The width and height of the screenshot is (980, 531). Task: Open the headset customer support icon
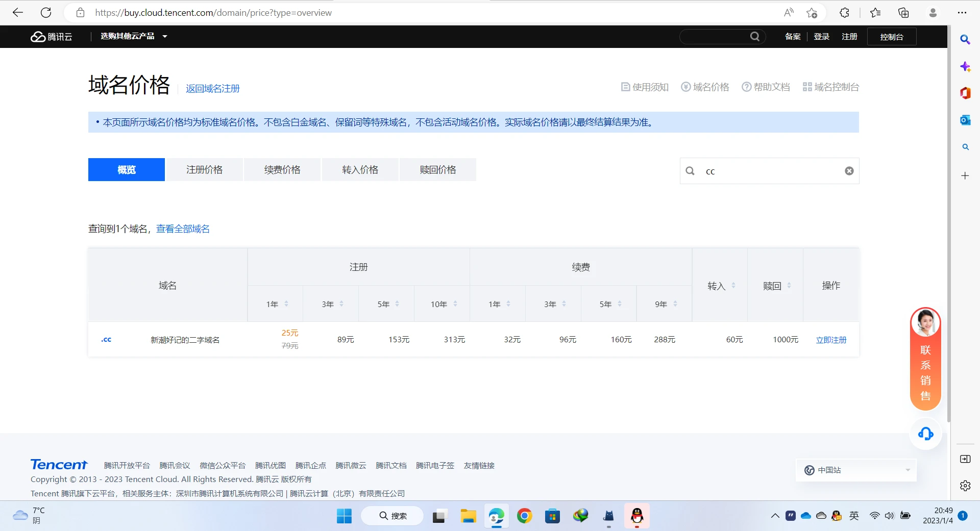point(925,434)
